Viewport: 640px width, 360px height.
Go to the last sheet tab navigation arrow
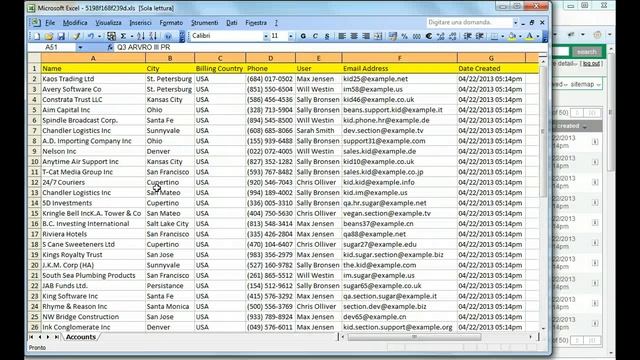[57, 337]
